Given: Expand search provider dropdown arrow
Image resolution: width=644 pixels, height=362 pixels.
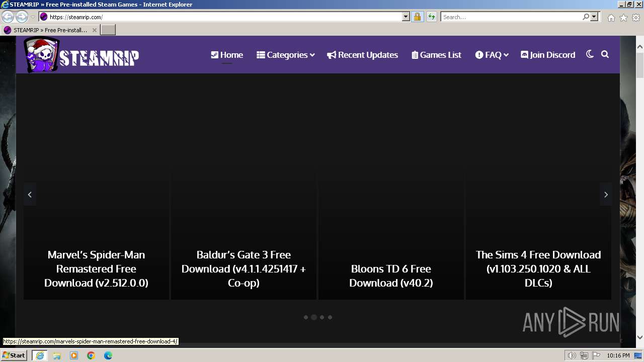Looking at the screenshot, I should tap(594, 17).
